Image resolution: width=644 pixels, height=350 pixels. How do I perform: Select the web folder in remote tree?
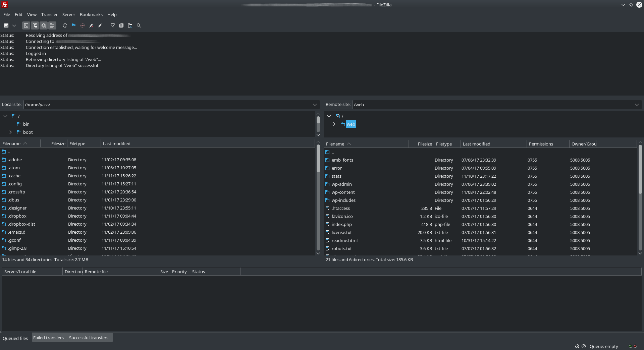(351, 124)
